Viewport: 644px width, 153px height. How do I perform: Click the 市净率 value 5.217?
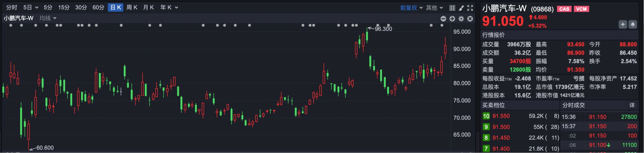pos(630,87)
